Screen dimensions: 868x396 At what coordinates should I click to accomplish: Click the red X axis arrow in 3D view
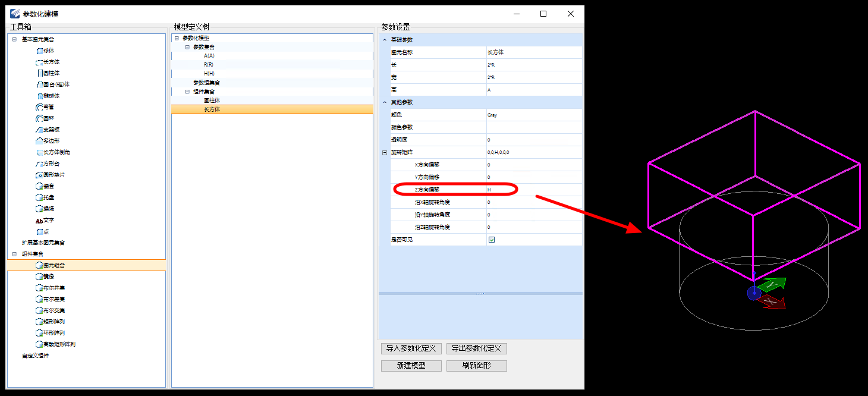pyautogui.click(x=773, y=301)
